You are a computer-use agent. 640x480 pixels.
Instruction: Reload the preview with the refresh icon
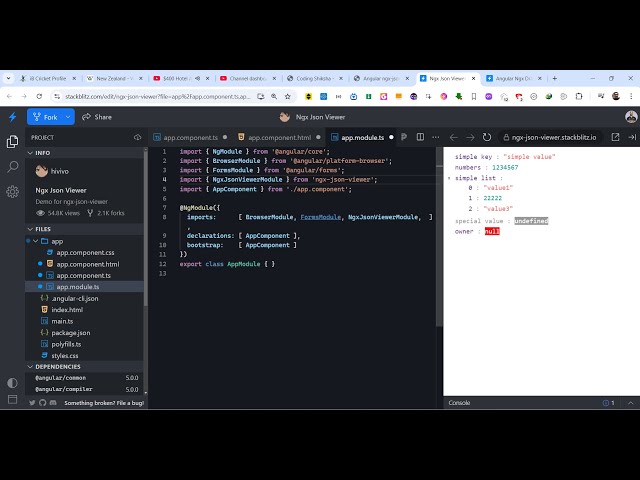pyautogui.click(x=487, y=137)
